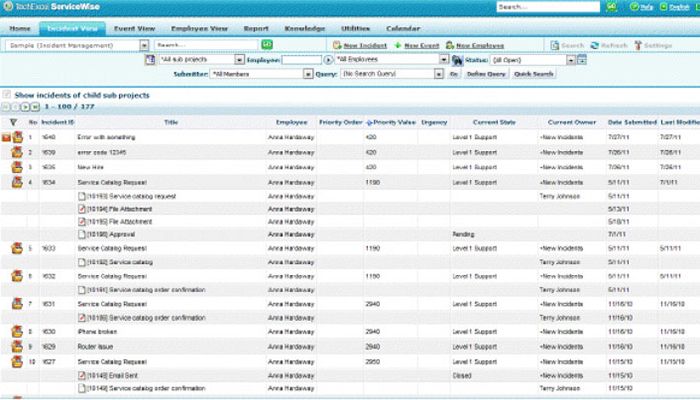The height and width of the screenshot is (400, 700).
Task: Click document icon of 10193 Service catalog request
Action: click(x=82, y=196)
